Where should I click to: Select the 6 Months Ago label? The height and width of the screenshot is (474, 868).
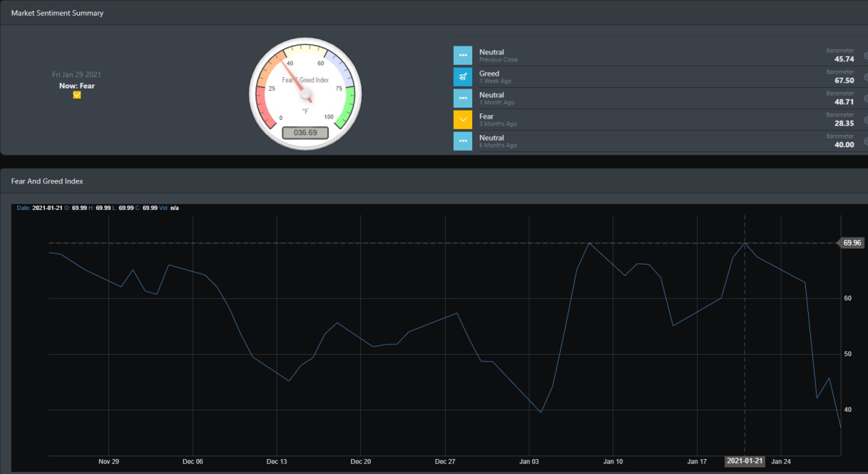click(x=498, y=146)
